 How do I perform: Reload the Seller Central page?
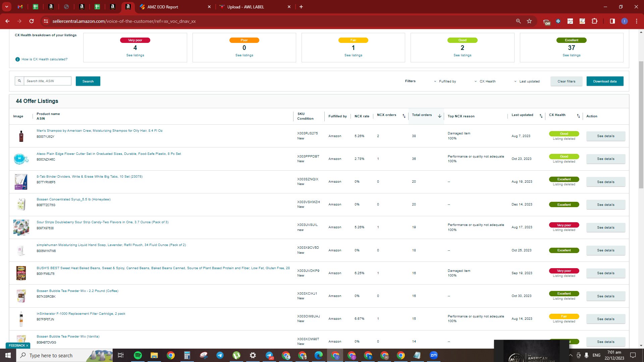point(32,21)
